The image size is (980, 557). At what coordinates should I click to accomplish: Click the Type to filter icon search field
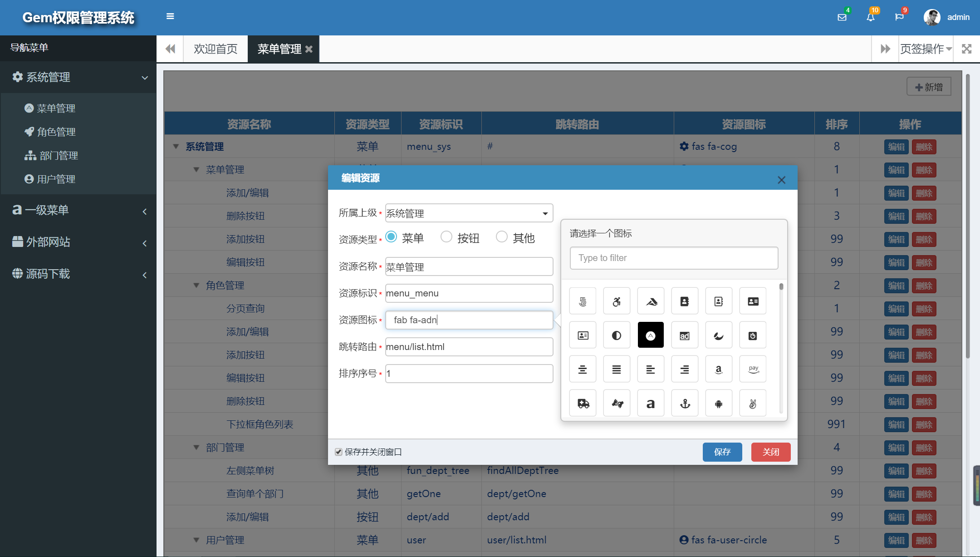pyautogui.click(x=673, y=258)
